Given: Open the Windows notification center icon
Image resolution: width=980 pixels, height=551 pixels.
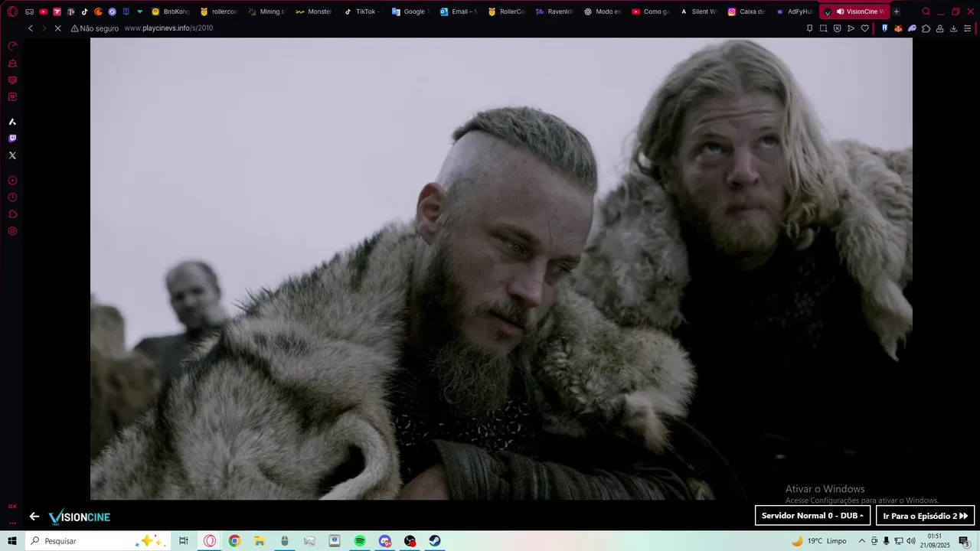Looking at the screenshot, I should point(965,541).
